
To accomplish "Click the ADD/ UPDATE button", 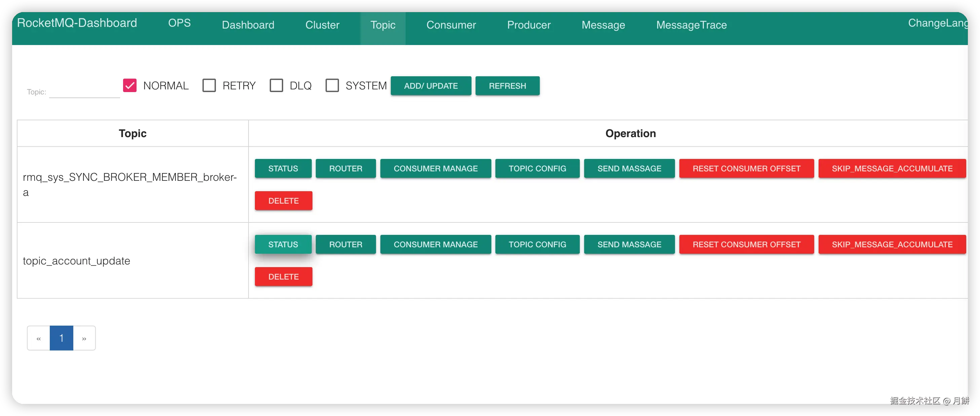I will tap(431, 86).
